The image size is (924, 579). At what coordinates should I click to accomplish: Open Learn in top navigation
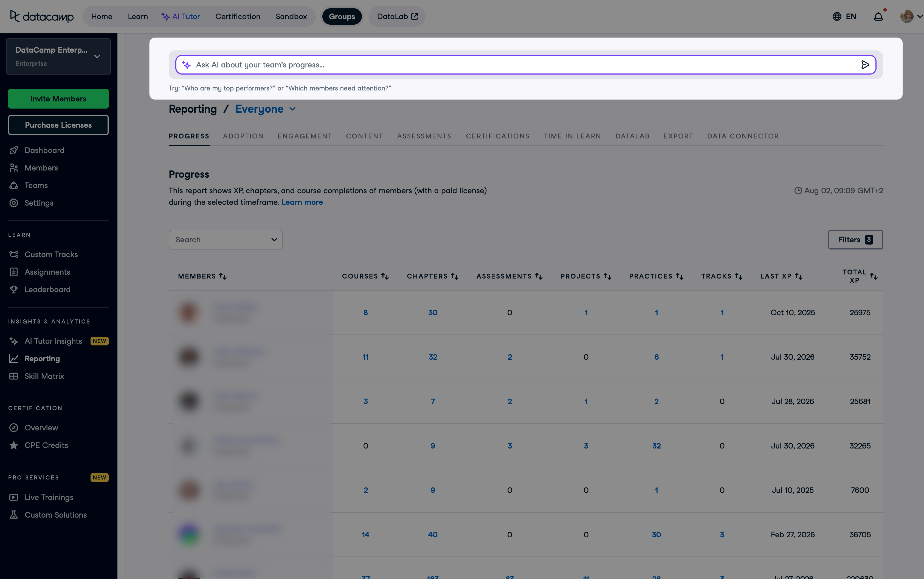click(x=138, y=16)
